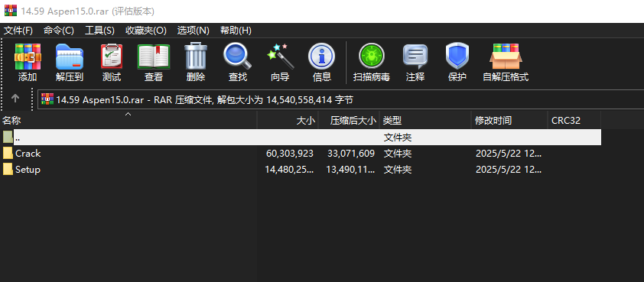Sort by 类型 column header
This screenshot has height=282, width=644.
pyautogui.click(x=425, y=120)
